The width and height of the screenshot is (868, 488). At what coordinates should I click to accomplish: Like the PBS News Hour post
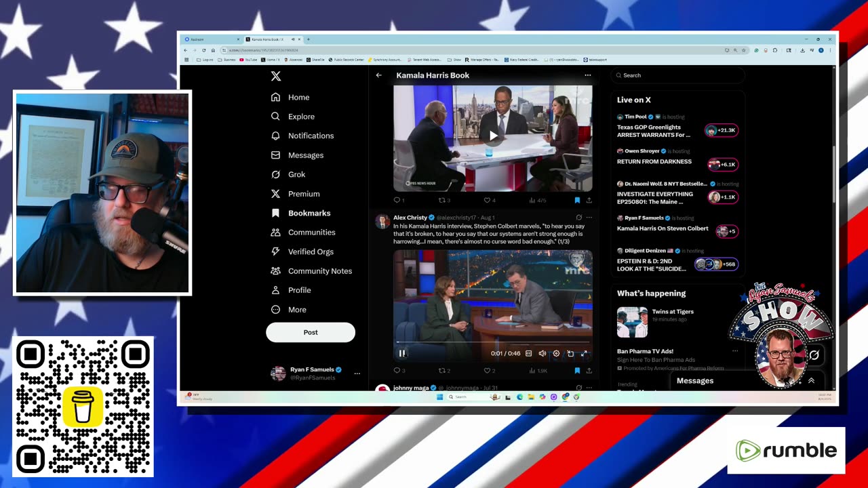[x=489, y=200]
